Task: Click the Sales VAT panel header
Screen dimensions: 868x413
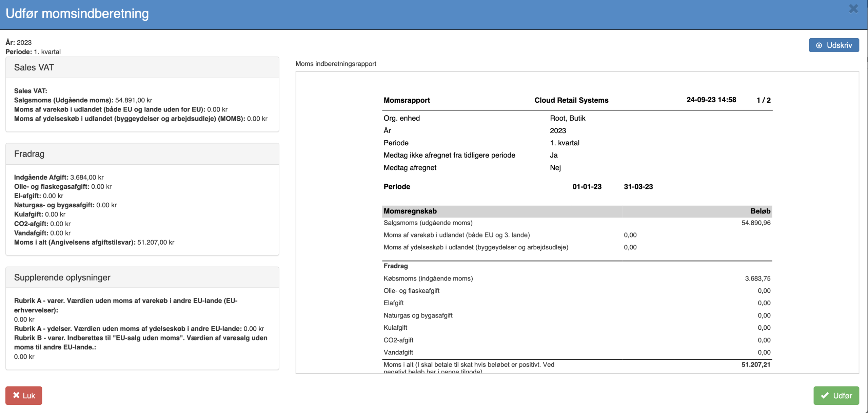Action: (142, 67)
